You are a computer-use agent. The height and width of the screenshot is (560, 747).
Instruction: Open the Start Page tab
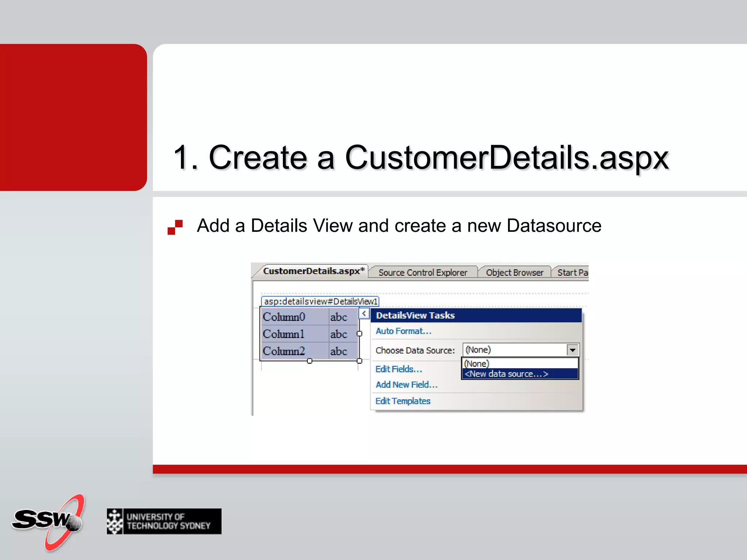click(572, 273)
